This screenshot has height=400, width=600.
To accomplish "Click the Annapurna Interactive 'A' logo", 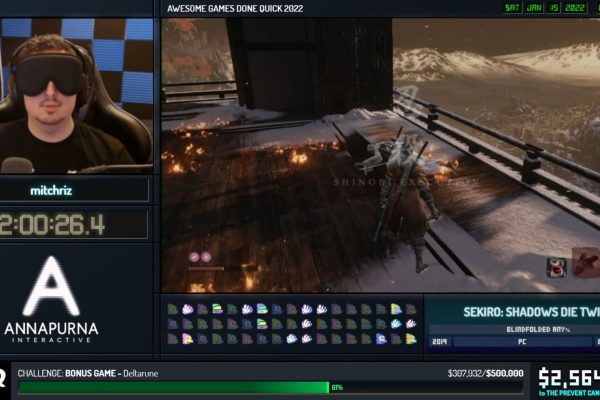I will click(x=51, y=286).
